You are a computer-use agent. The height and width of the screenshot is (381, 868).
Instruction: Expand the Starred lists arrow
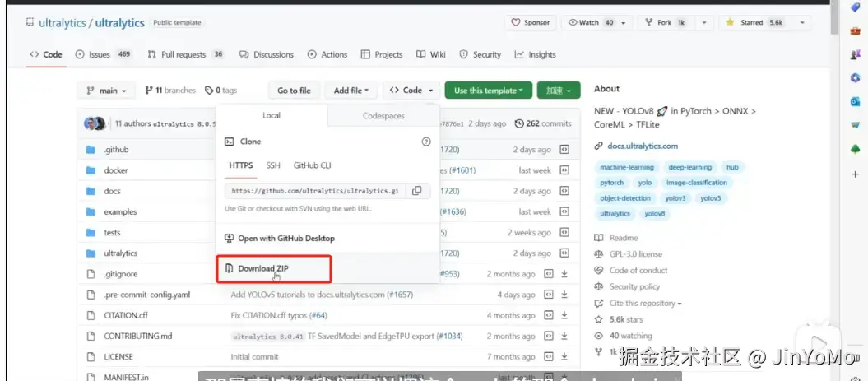802,23
